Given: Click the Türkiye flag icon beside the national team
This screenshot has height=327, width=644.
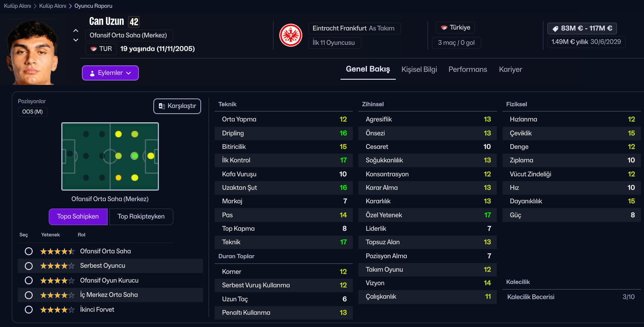Looking at the screenshot, I should (x=444, y=28).
